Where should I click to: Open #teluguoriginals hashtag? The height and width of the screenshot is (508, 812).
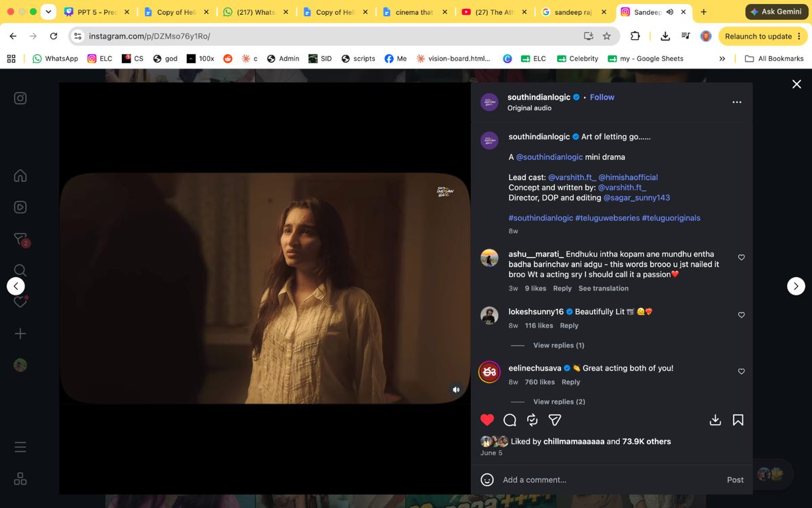(671, 218)
